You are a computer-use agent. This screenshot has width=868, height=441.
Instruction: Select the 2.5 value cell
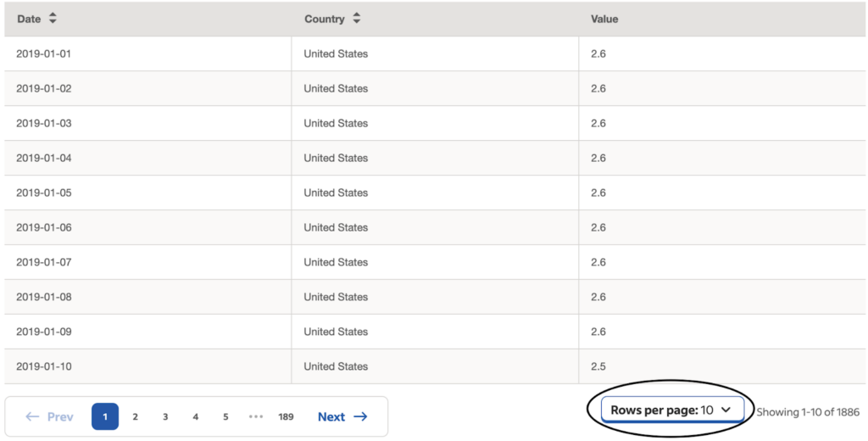click(598, 366)
